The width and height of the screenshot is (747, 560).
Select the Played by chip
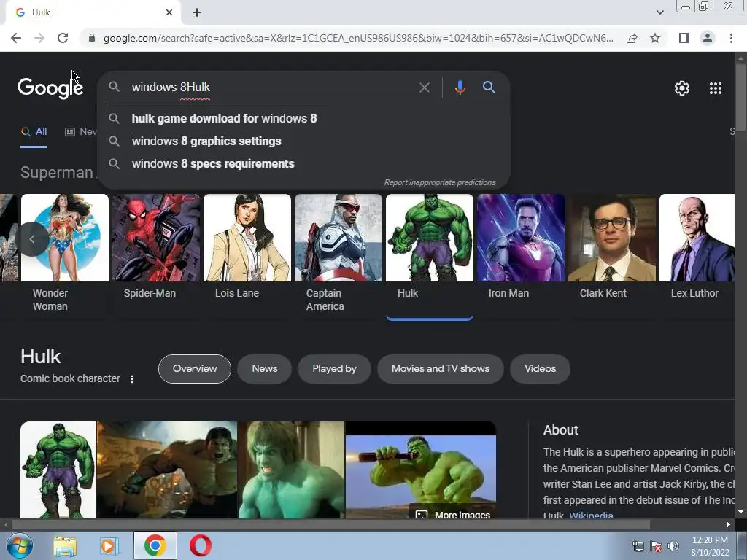coord(334,368)
